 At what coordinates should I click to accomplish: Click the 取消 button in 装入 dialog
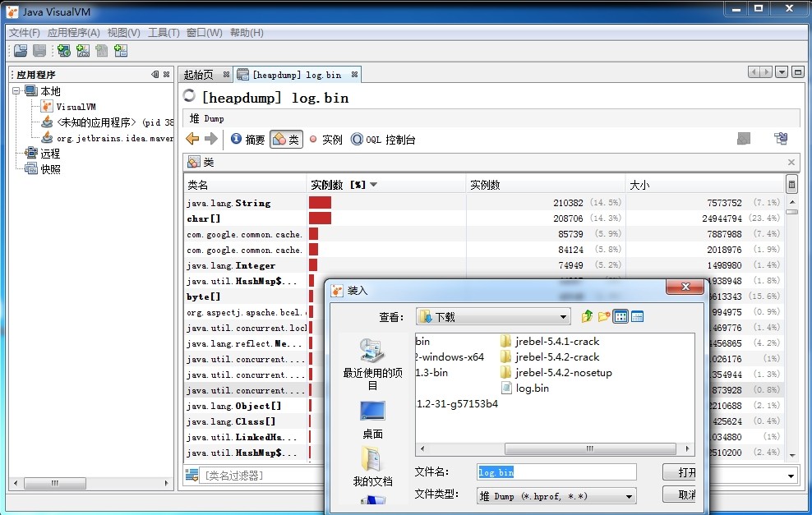point(680,494)
